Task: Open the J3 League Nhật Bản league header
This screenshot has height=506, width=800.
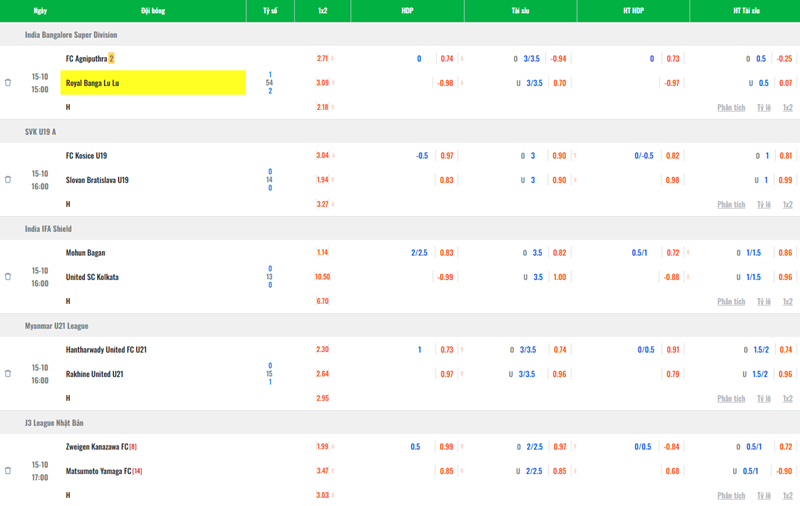Action: 55,423
